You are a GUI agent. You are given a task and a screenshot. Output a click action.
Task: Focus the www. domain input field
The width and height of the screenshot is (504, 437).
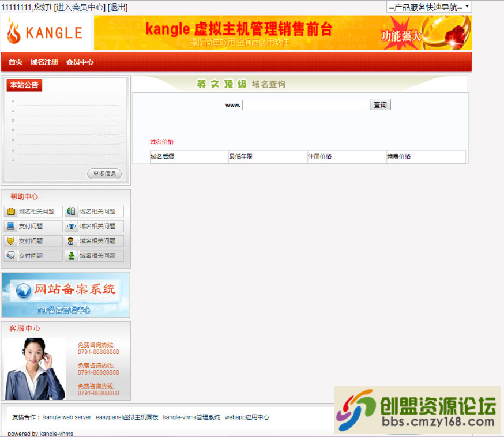[x=305, y=105]
